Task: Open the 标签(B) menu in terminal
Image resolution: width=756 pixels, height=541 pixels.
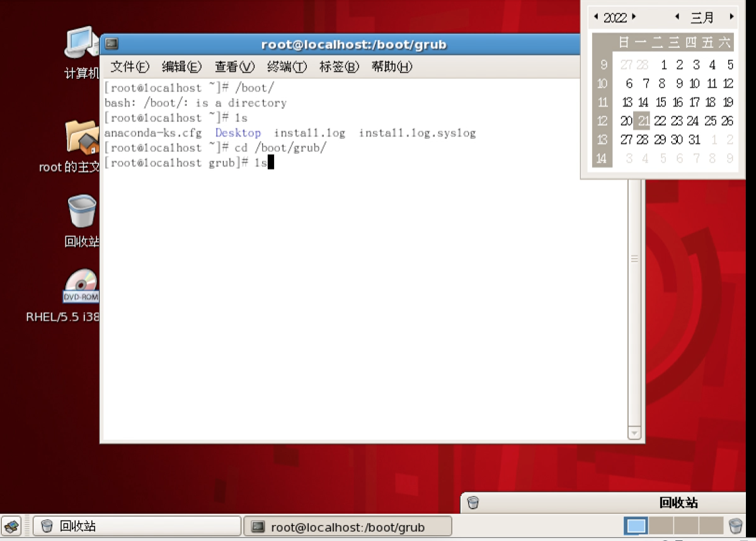Action: click(x=339, y=67)
